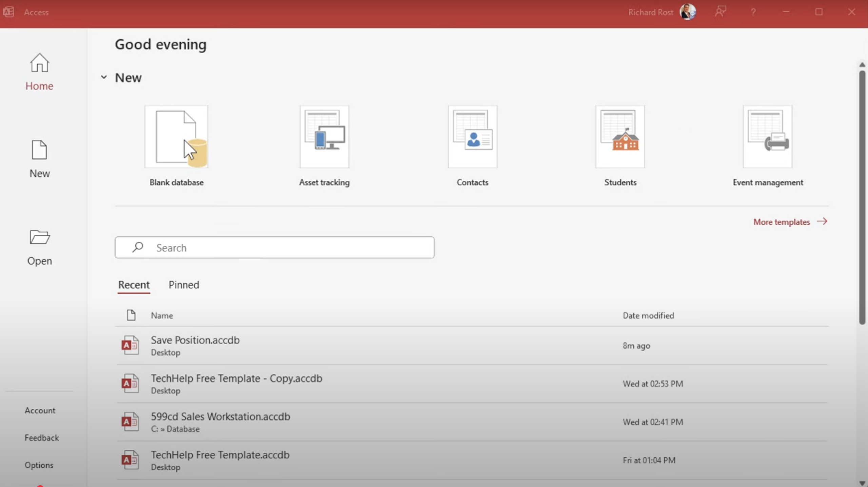Open TechHelp Free Template.accdb recent file
Image resolution: width=868 pixels, height=487 pixels.
pos(472,461)
